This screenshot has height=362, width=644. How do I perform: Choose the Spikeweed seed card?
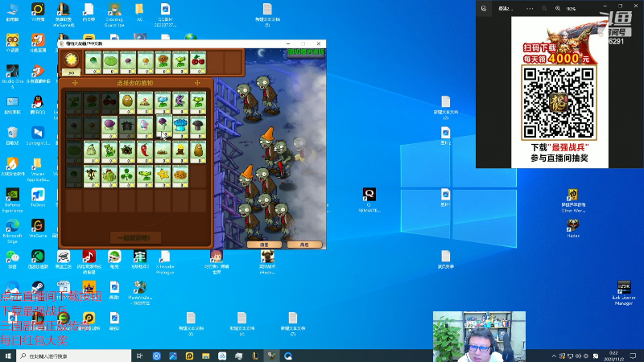[x=163, y=152]
